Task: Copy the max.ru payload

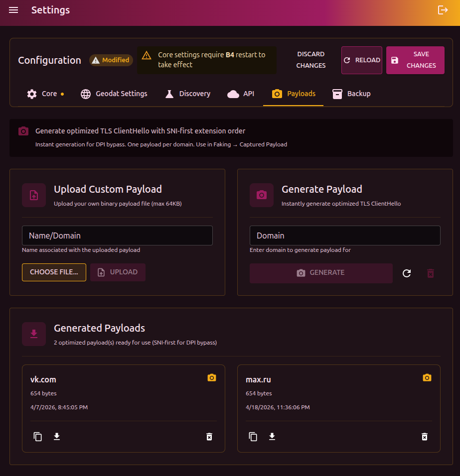Action: tap(253, 437)
